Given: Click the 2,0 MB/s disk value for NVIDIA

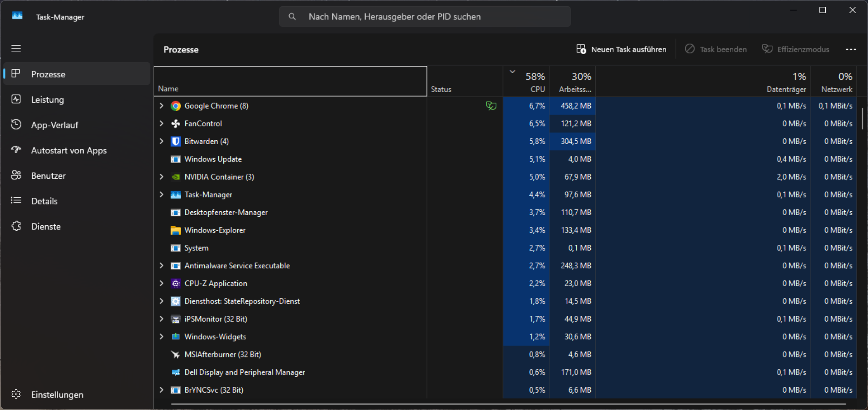Looking at the screenshot, I should click(791, 177).
